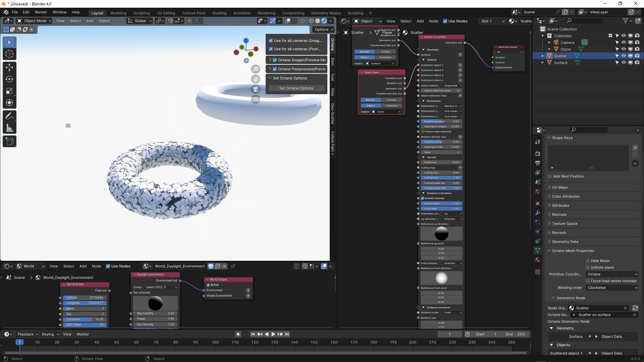Expand the Surface object in outliner
644x362 pixels.
[x=543, y=63]
